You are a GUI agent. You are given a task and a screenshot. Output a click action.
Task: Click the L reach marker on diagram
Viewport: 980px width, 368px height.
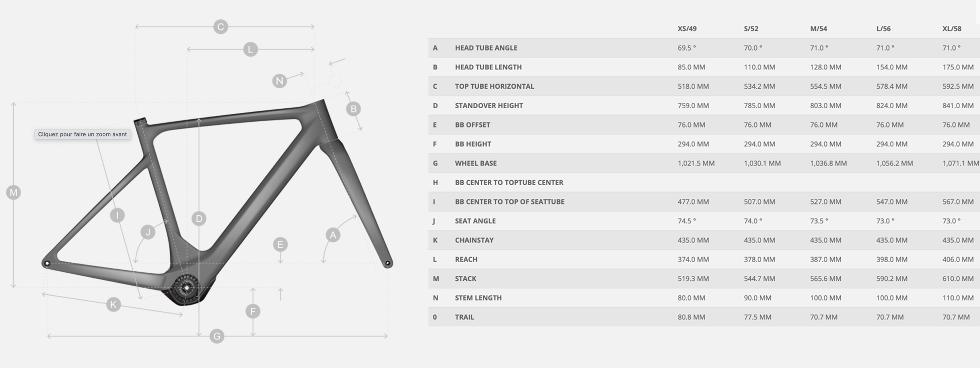coord(250,50)
